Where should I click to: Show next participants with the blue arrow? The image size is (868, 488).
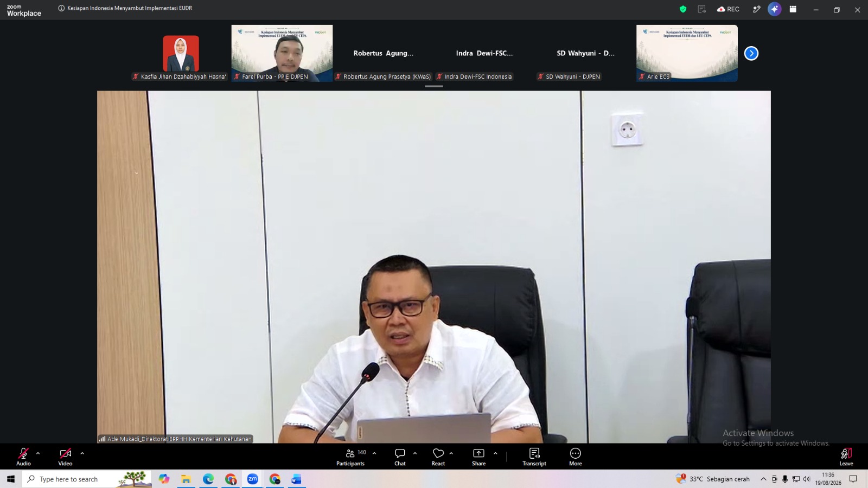pyautogui.click(x=751, y=53)
